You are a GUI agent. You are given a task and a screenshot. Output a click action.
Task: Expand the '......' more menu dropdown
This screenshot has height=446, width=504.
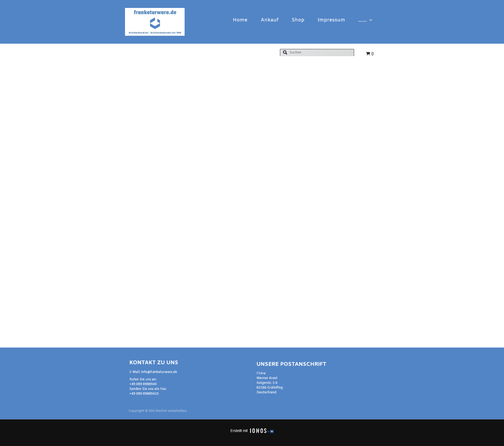coord(365,20)
